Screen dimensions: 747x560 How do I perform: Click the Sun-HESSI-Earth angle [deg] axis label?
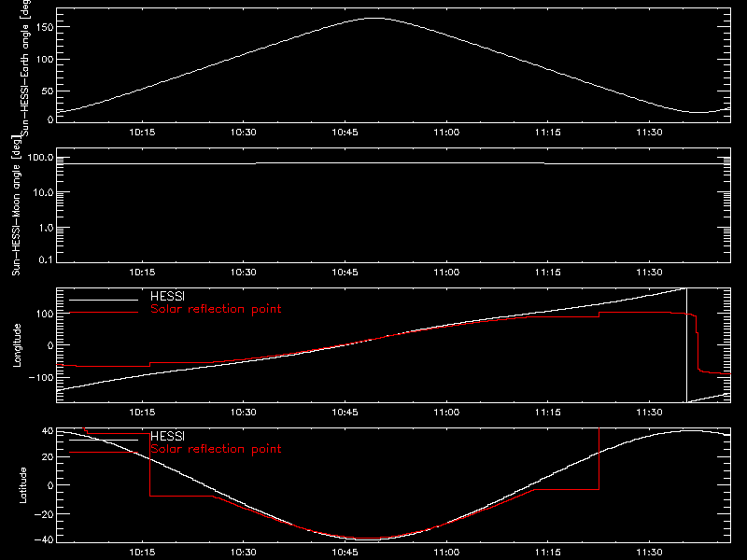[x=25, y=68]
